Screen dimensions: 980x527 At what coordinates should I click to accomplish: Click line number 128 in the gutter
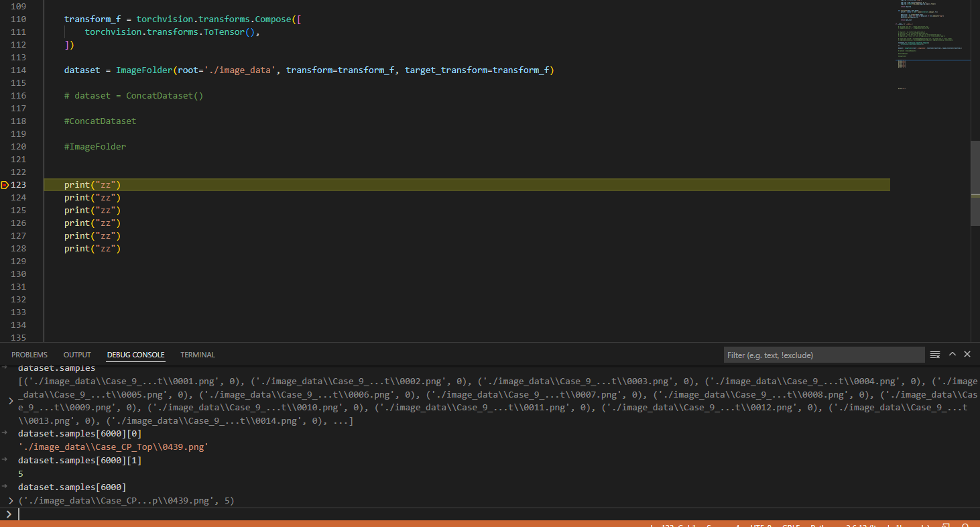coord(19,248)
